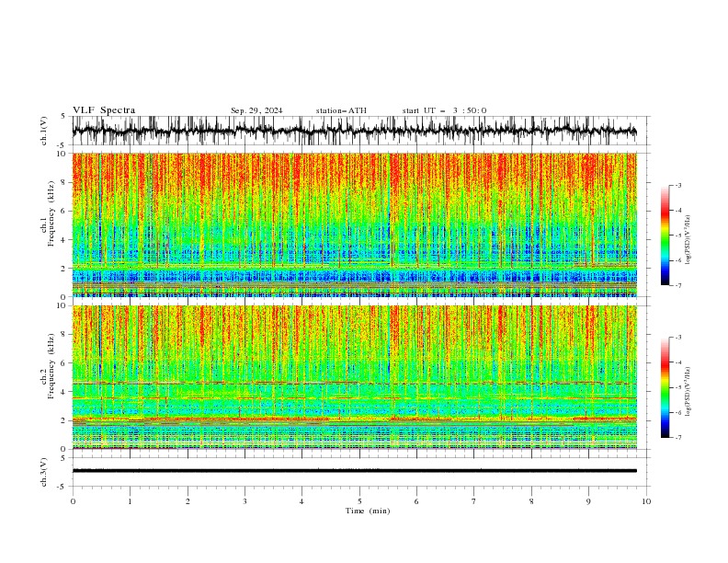The image size is (728, 563).
Task: Click time axis tick label "2"
Action: 188,501
